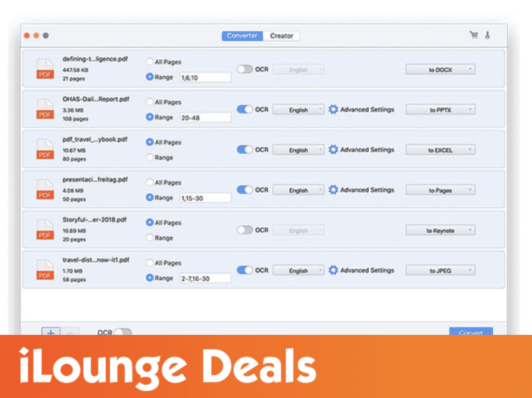Viewport: 532px width, 398px height.
Task: Open the English language dropdown for travel-dist...now-it1.pdf
Action: click(x=299, y=271)
